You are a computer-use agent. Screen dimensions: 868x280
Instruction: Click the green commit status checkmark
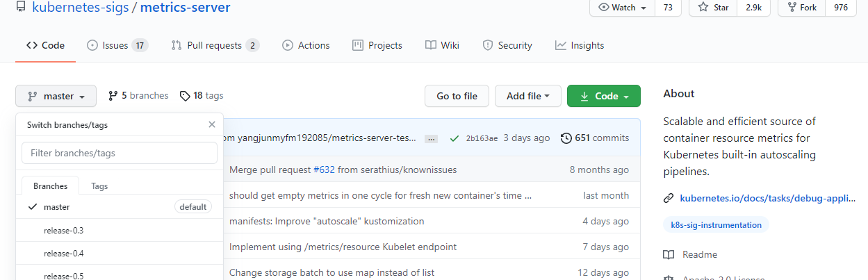pos(454,138)
